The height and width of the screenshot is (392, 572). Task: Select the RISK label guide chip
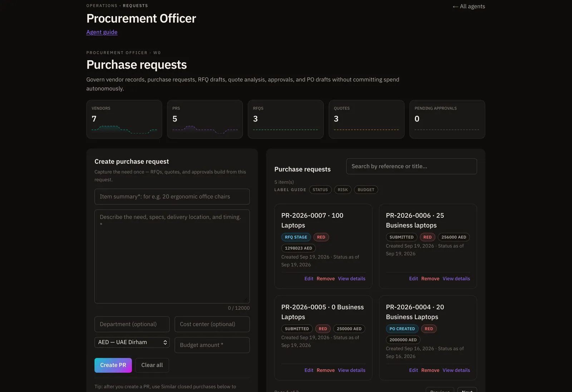(x=342, y=190)
